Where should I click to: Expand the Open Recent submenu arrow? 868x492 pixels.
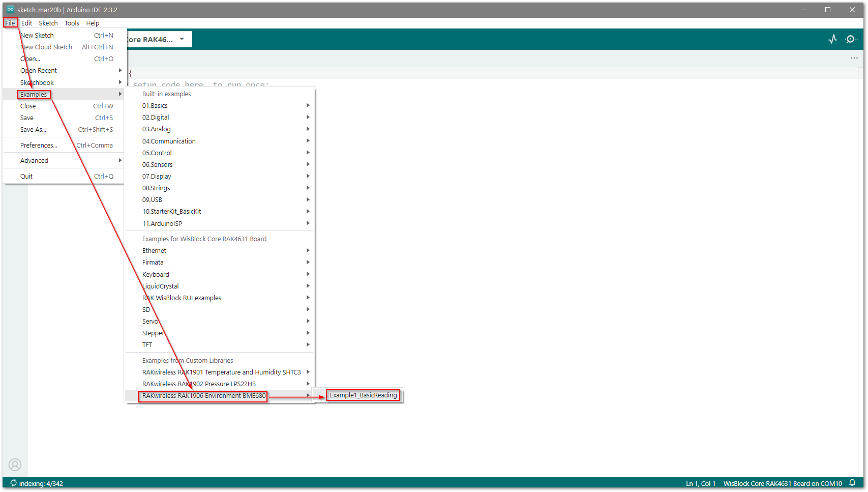point(120,70)
